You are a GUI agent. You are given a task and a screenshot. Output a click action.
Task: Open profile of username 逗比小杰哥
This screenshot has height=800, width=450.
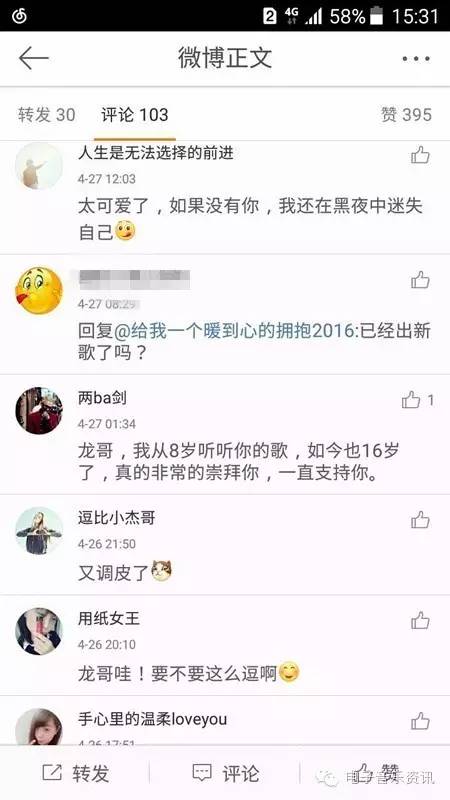116,518
